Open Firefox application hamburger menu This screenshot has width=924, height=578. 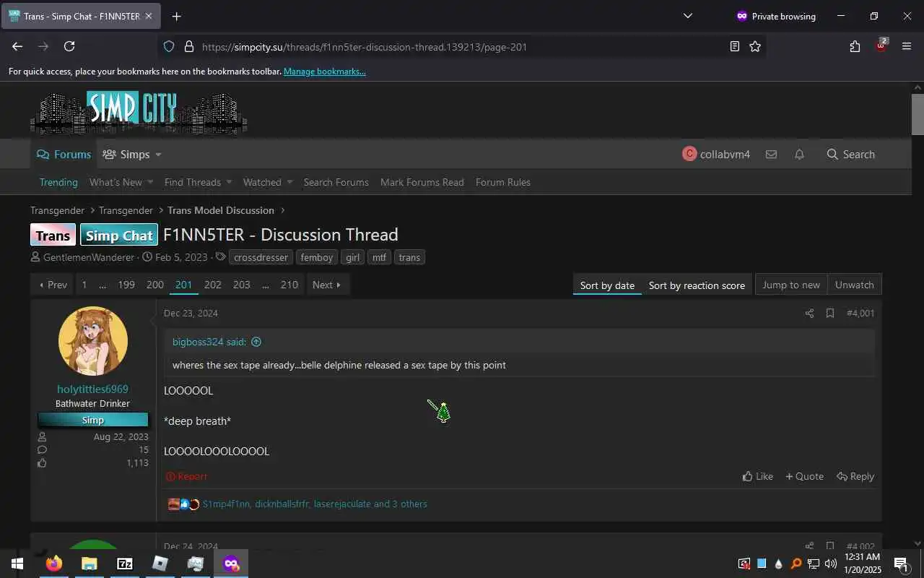(907, 46)
